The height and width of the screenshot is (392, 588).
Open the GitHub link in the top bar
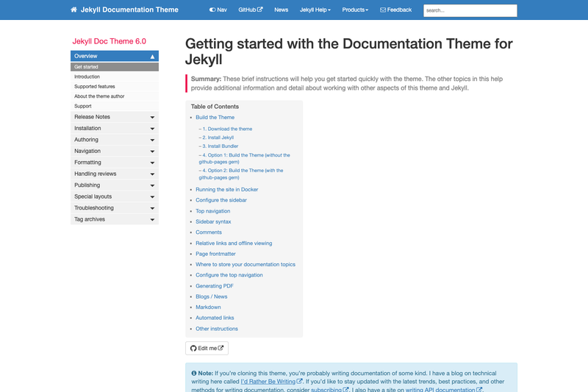coord(251,10)
